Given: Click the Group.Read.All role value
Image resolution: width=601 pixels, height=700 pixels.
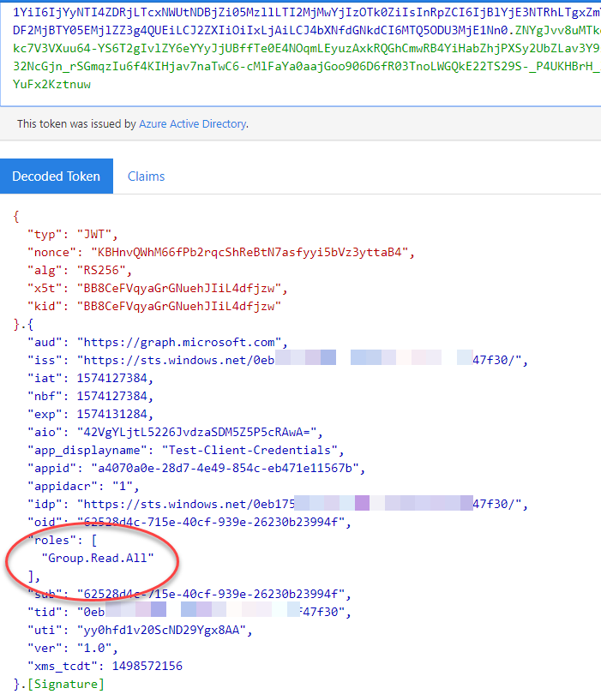Looking at the screenshot, I should click(x=98, y=558).
